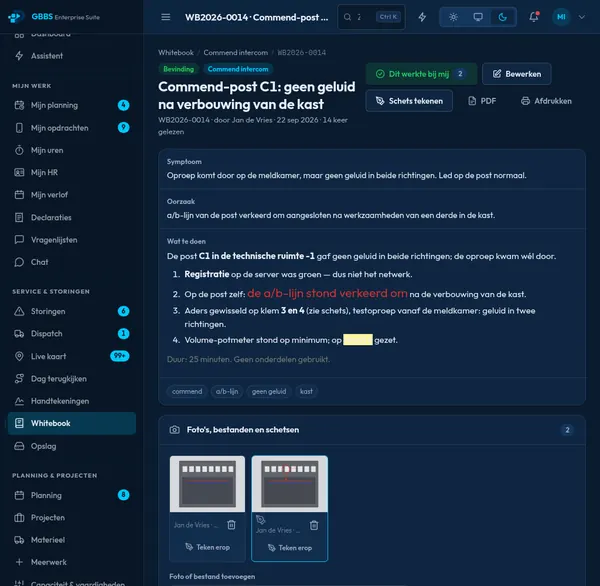The height and width of the screenshot is (586, 600).
Task: Click 'Duur: 25 minuten. Geen onderdelen gebruikt.'
Action: 248,359
